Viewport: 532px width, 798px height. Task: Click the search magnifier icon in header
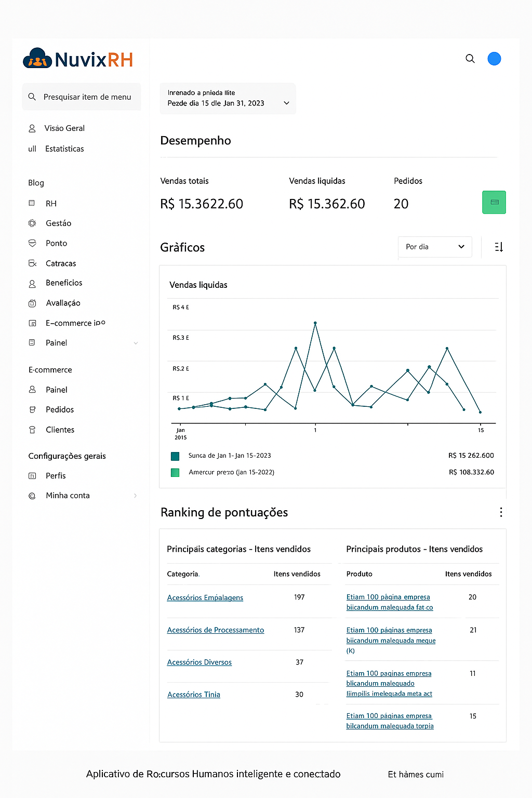pyautogui.click(x=470, y=59)
